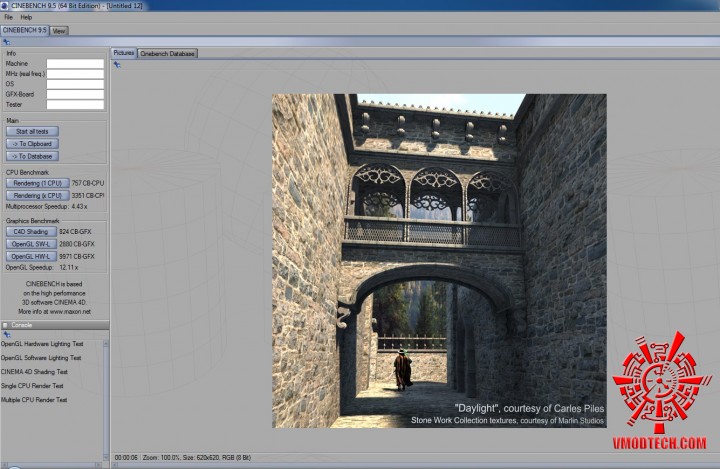Click the 00:00:06 render time in status bar

click(126, 458)
